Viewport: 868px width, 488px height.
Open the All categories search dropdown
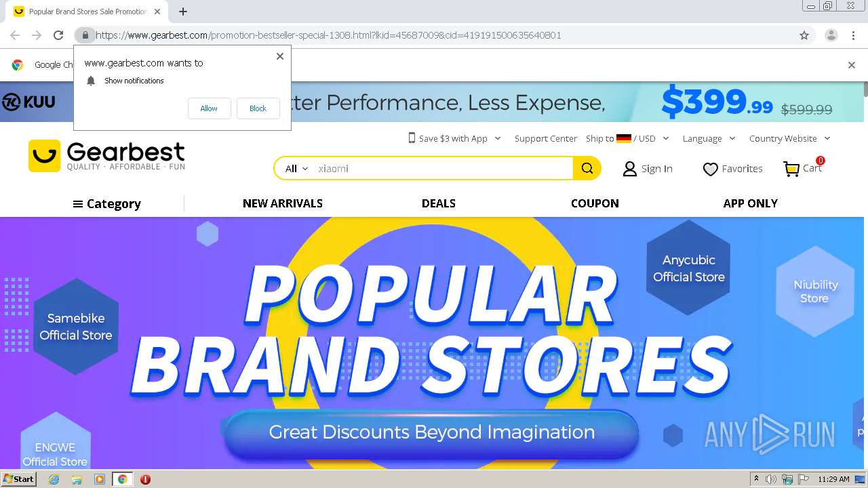click(296, 169)
